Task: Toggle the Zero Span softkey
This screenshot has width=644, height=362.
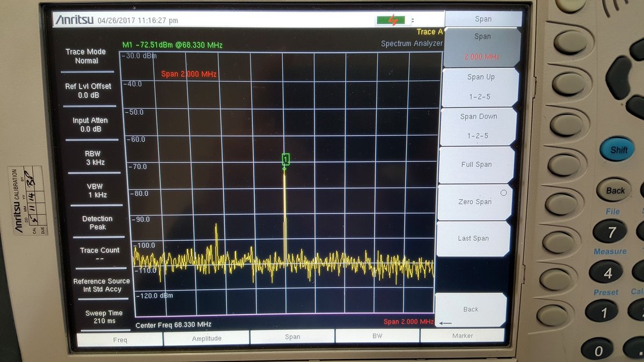Action: pyautogui.click(x=475, y=202)
